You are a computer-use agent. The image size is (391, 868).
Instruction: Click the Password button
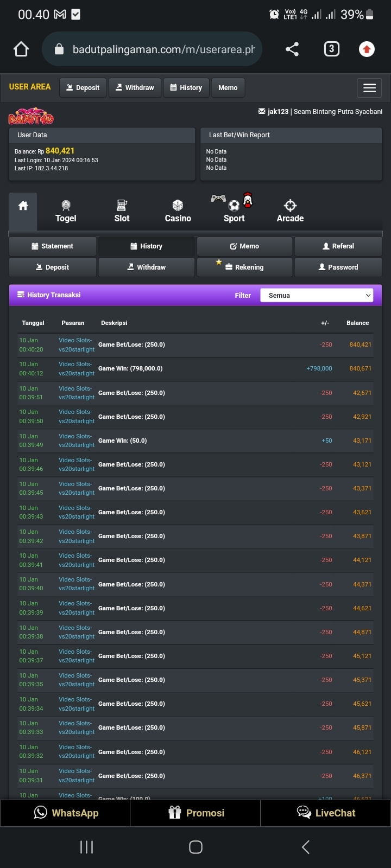[338, 267]
